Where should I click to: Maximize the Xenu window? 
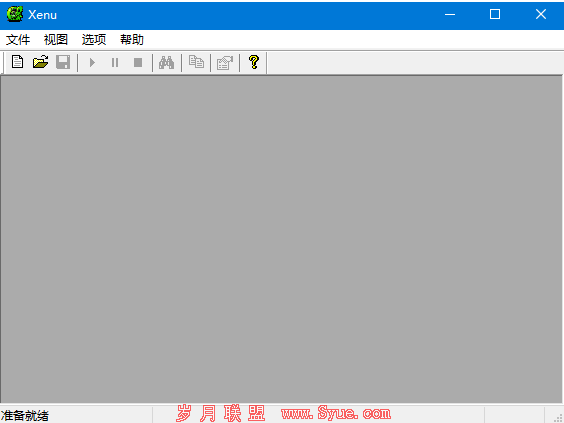[x=495, y=14]
